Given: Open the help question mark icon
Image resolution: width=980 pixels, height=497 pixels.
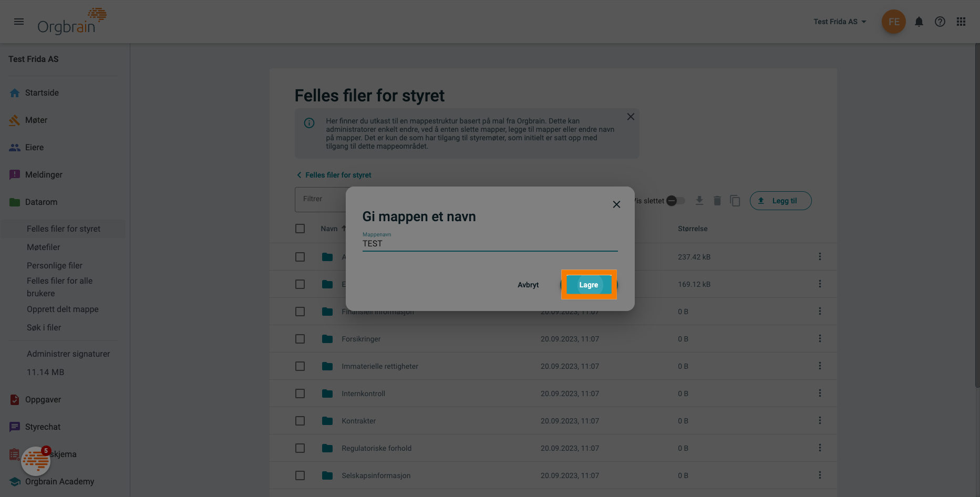Looking at the screenshot, I should 940,22.
